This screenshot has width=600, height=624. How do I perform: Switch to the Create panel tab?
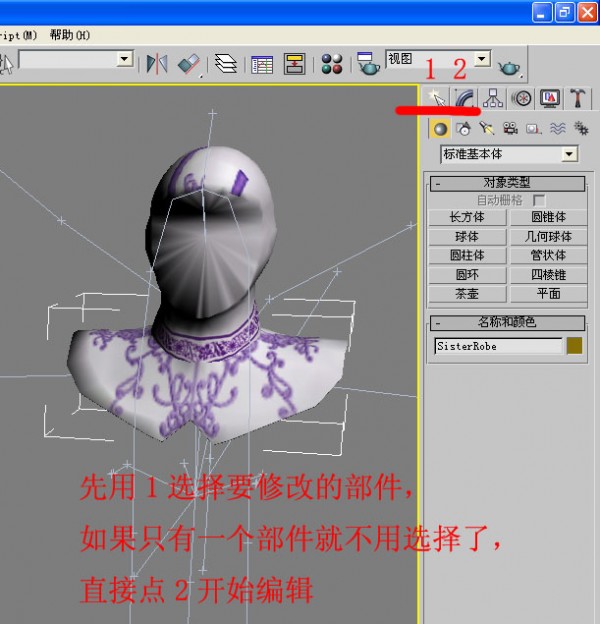point(436,98)
